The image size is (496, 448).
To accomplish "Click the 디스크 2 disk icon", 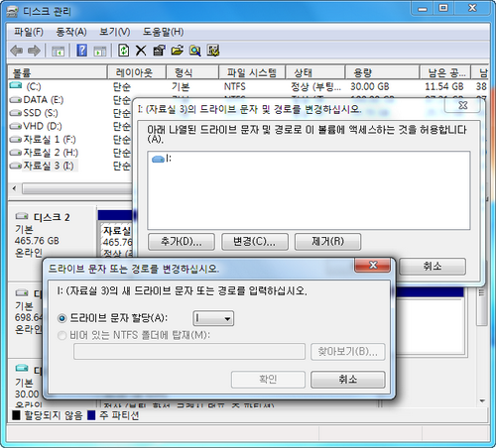I will click(x=22, y=216).
